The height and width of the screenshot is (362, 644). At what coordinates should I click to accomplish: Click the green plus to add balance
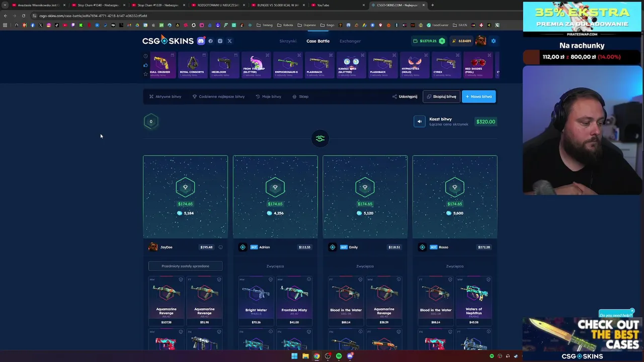click(442, 41)
